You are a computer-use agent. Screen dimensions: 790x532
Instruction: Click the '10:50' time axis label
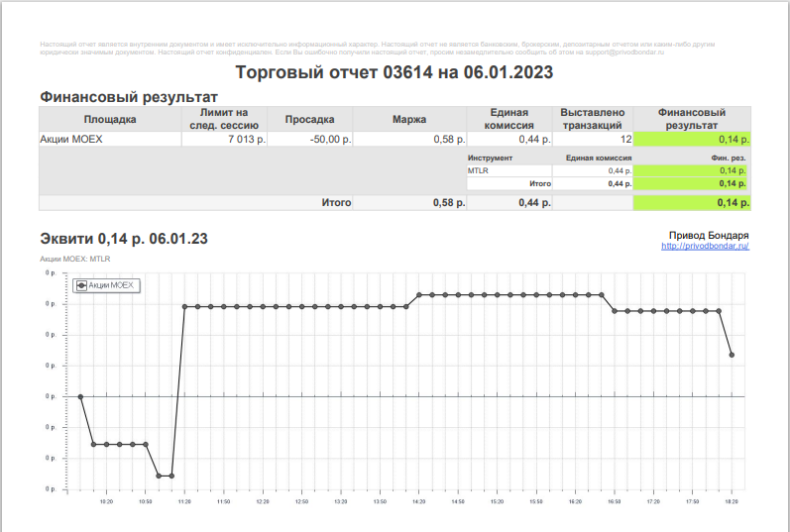(146, 501)
